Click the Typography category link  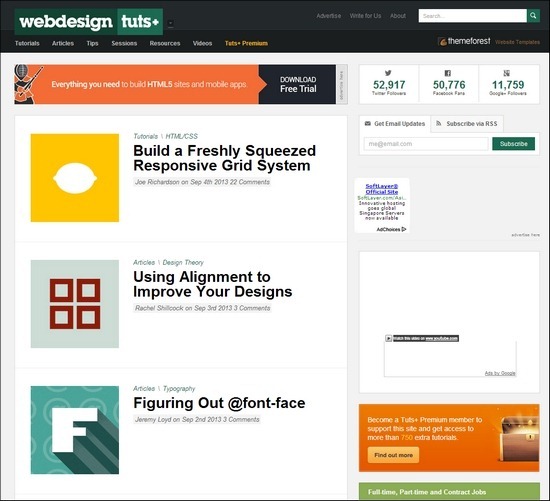(x=179, y=389)
